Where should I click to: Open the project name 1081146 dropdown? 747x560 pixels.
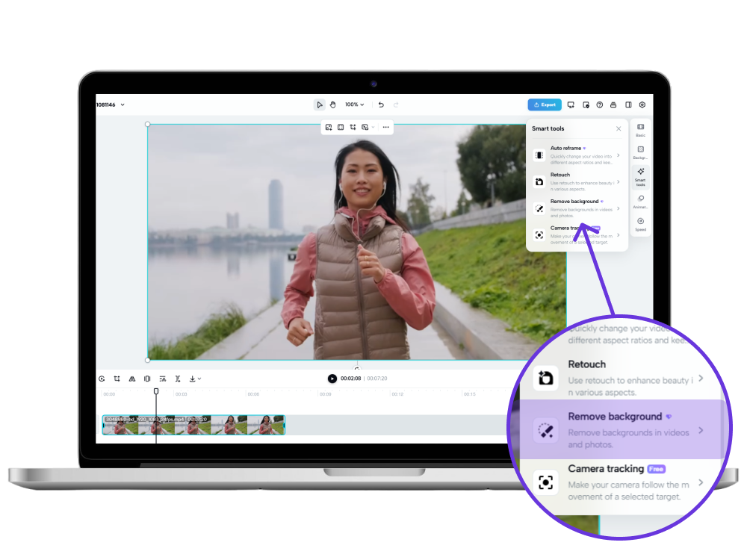(x=114, y=105)
